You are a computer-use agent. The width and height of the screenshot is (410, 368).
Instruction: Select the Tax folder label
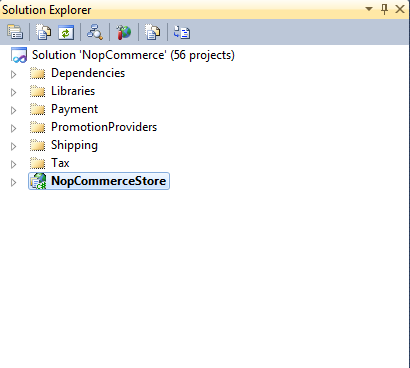click(60, 163)
